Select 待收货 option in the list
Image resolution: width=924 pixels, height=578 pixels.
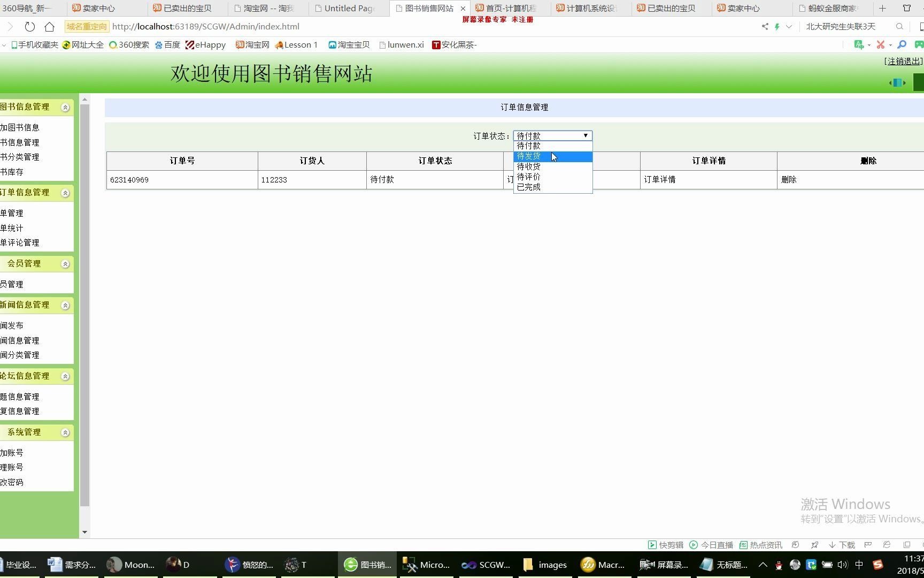(x=552, y=166)
